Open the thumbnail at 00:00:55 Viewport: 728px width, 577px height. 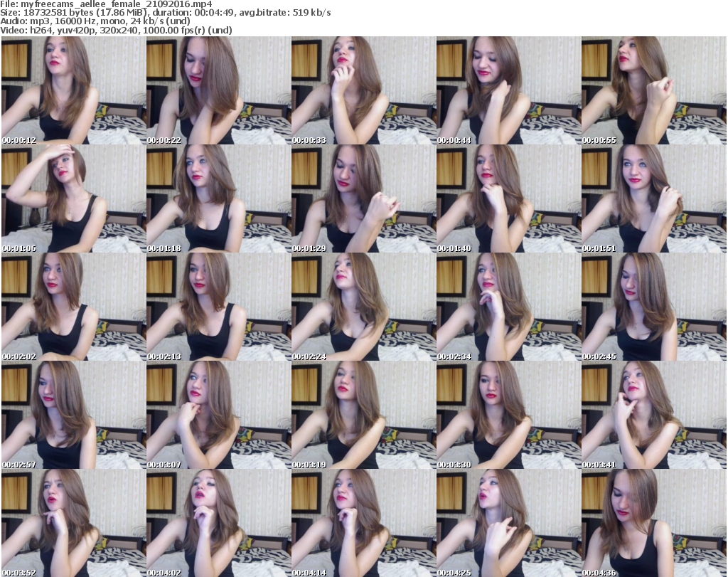click(653, 91)
